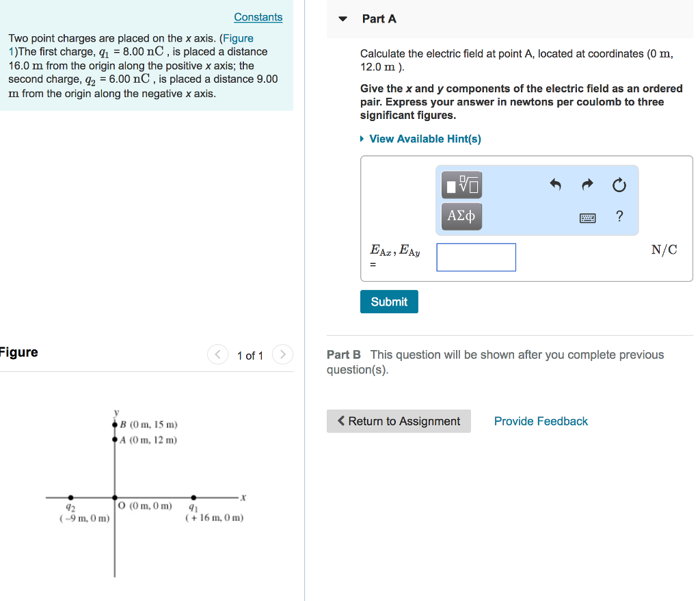The height and width of the screenshot is (601, 700).
Task: Collapse Part A using its disclosure triangle
Action: [x=342, y=19]
